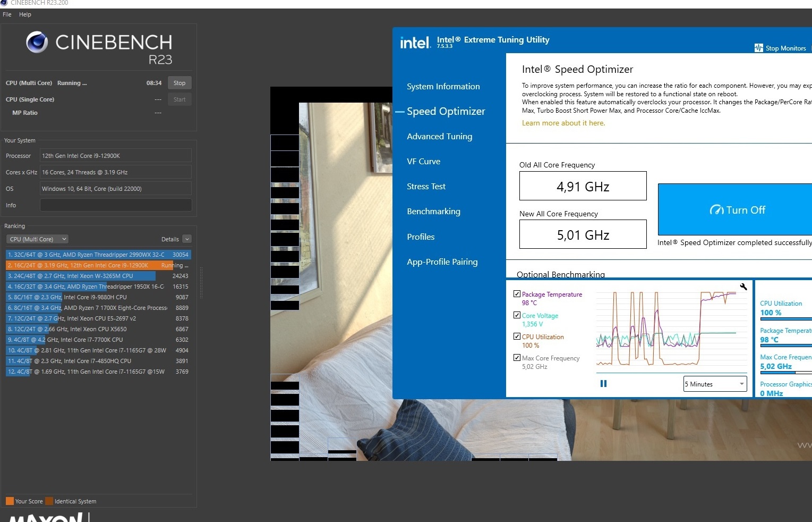Open graph settings wrench icon
Viewport: 812px width, 522px height.
743,287
